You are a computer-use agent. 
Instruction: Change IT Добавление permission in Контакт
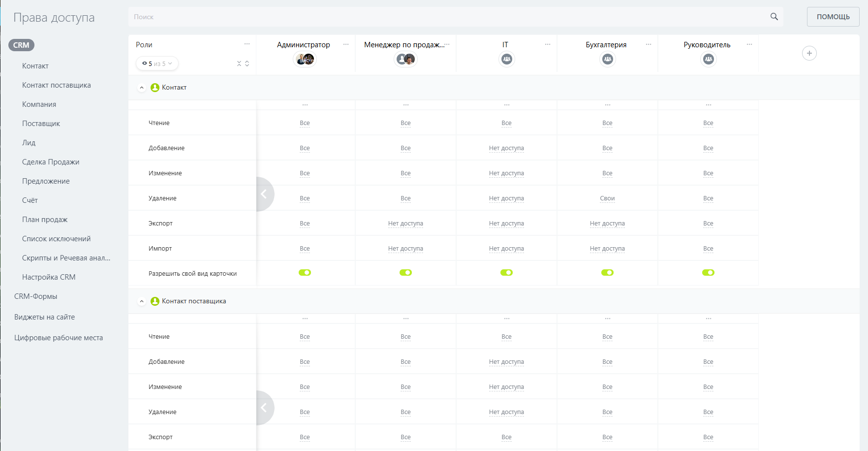point(506,148)
